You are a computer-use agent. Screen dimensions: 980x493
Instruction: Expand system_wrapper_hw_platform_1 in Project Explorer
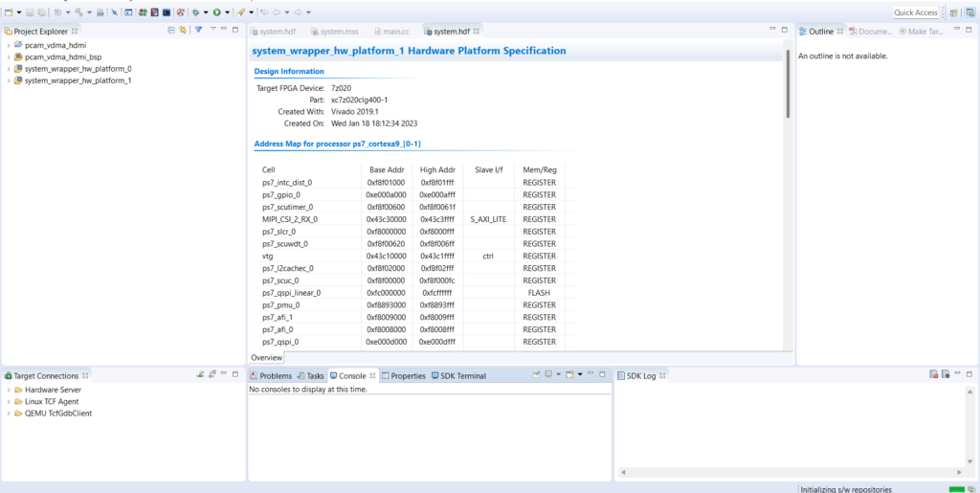(9, 80)
